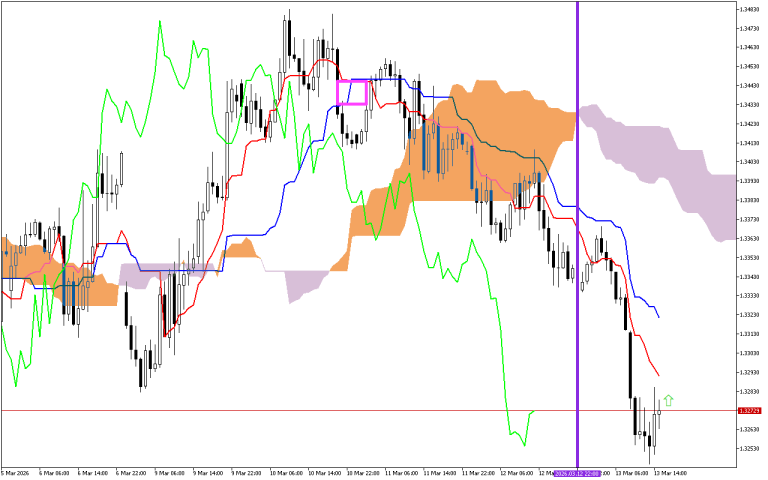Click the 1.33630 price axis label

750,239
